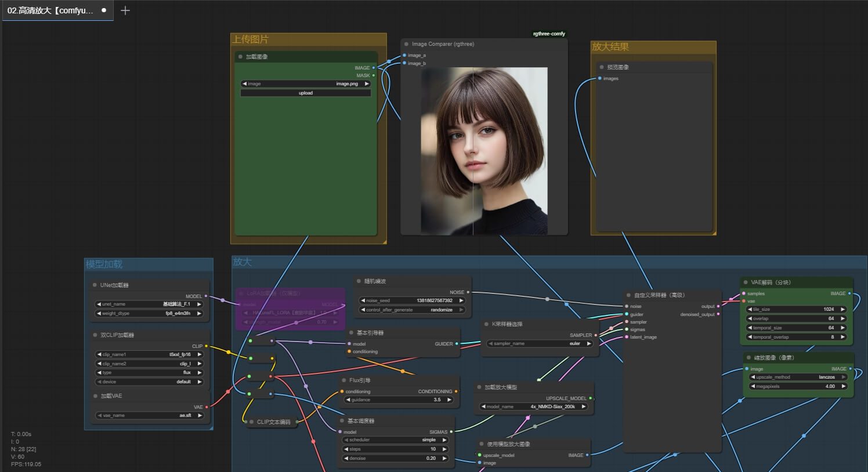Click the right arrow of the vae_name field
This screenshot has width=868, height=472.
click(x=199, y=415)
